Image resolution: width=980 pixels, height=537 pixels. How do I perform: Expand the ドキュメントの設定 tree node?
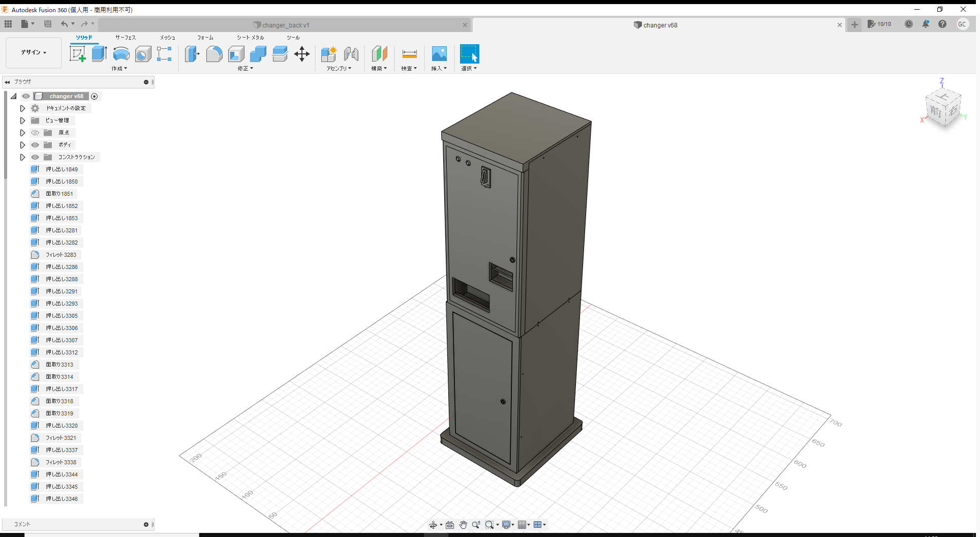click(x=22, y=108)
